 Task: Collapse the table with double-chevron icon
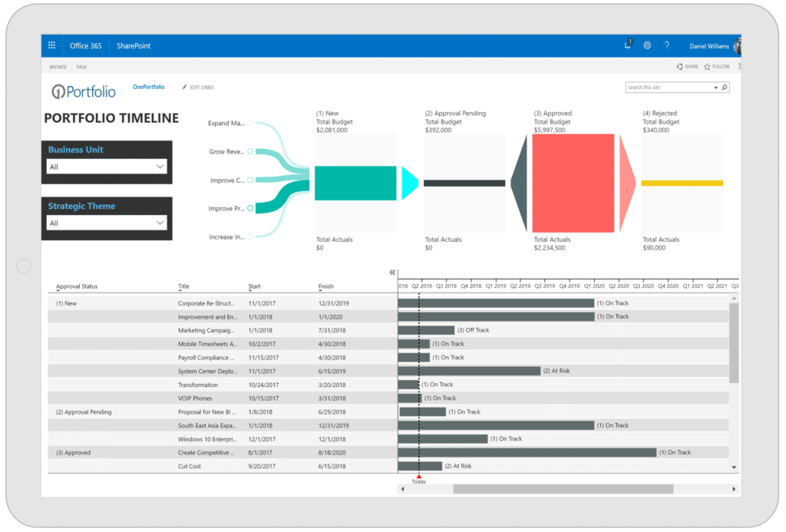[392, 273]
